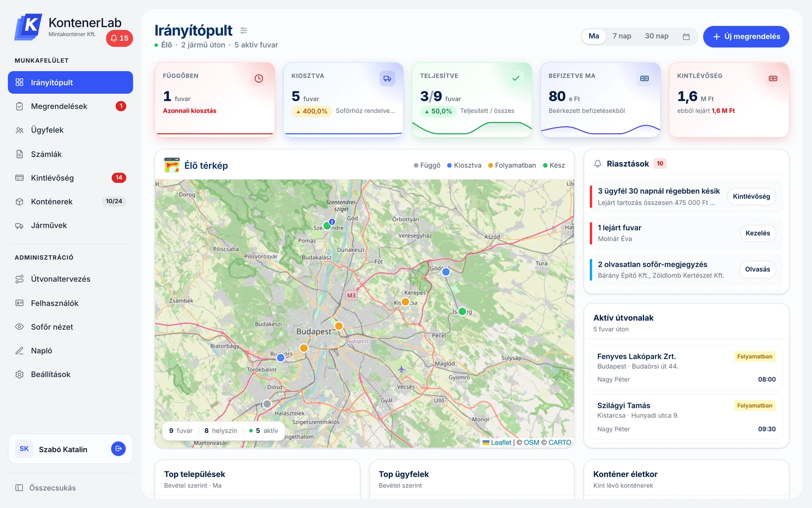The width and height of the screenshot is (812, 508).
Task: Select the orange map marker near Kistarcsa
Action: coord(405,302)
